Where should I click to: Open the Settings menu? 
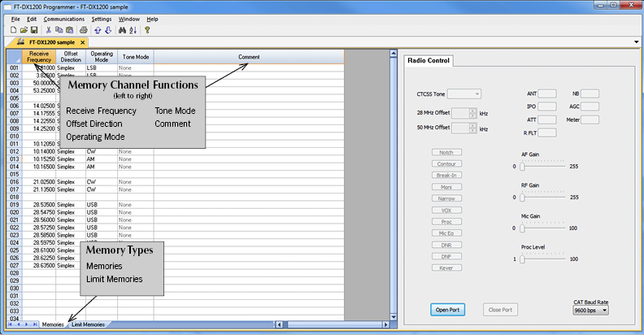(102, 19)
